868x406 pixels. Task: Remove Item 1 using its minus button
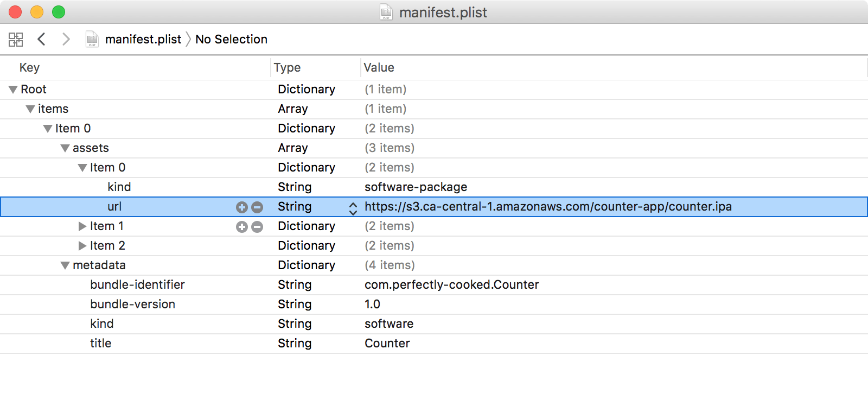pyautogui.click(x=257, y=226)
